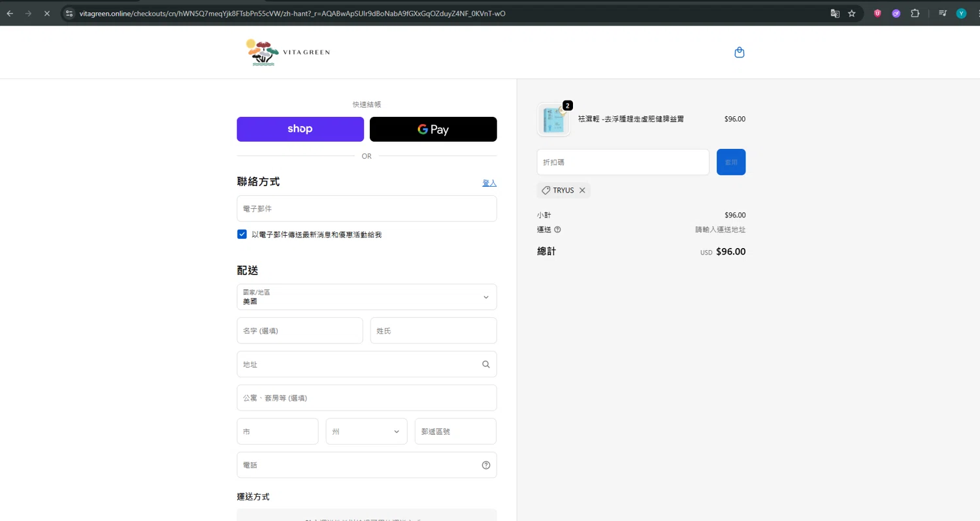The width and height of the screenshot is (980, 521).
Task: Open the translate page icon
Action: point(835,13)
